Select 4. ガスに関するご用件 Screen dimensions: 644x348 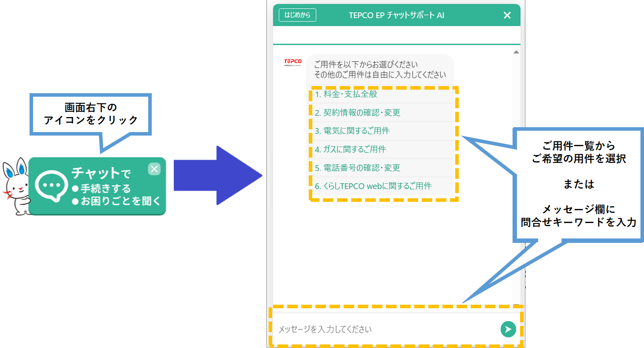coord(380,149)
